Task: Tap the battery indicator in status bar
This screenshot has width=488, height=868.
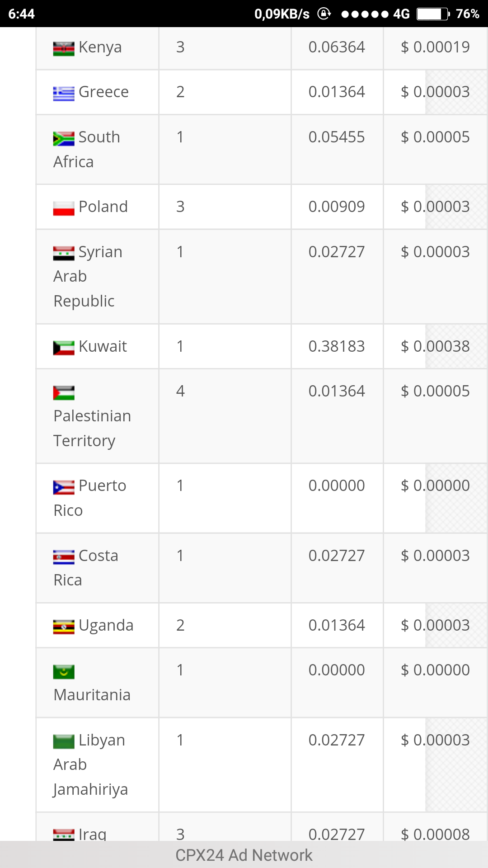Action: click(x=433, y=14)
